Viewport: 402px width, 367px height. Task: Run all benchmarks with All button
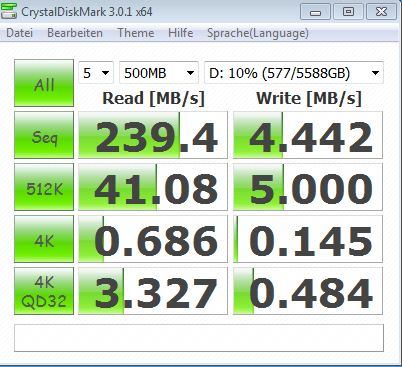click(44, 83)
